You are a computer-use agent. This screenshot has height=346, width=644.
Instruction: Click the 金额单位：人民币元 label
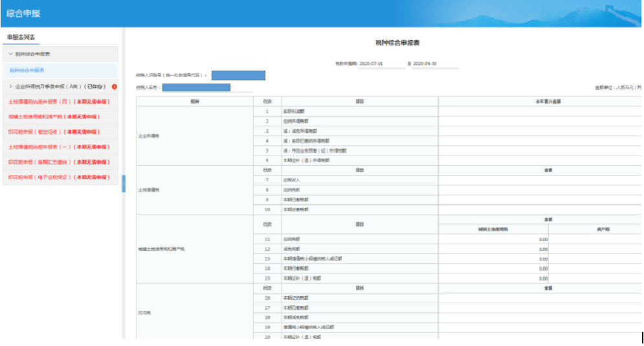pos(618,87)
